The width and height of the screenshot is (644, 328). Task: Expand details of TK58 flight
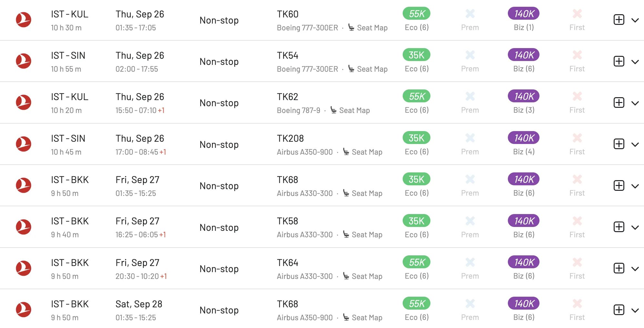click(x=635, y=228)
